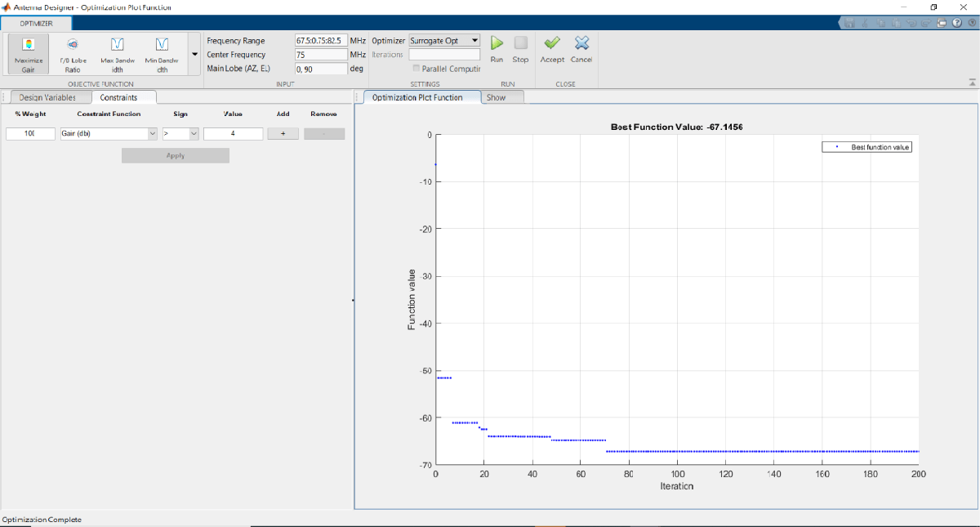Viewport: 980px width, 527px height.
Task: Accept the optimization with the green checkmark
Action: [552, 44]
